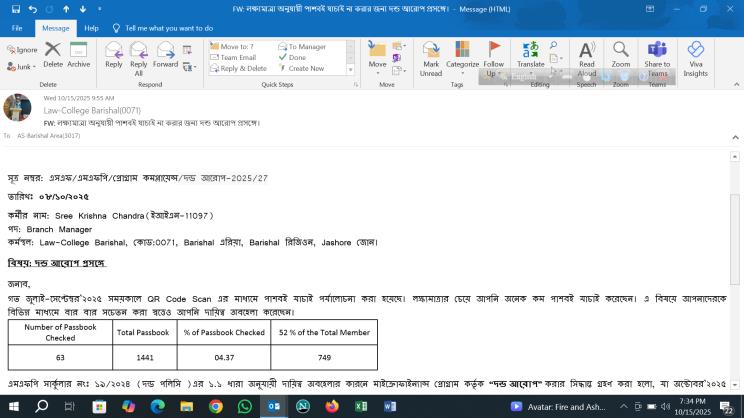Archive this email message
744x418 pixels.
tap(79, 53)
